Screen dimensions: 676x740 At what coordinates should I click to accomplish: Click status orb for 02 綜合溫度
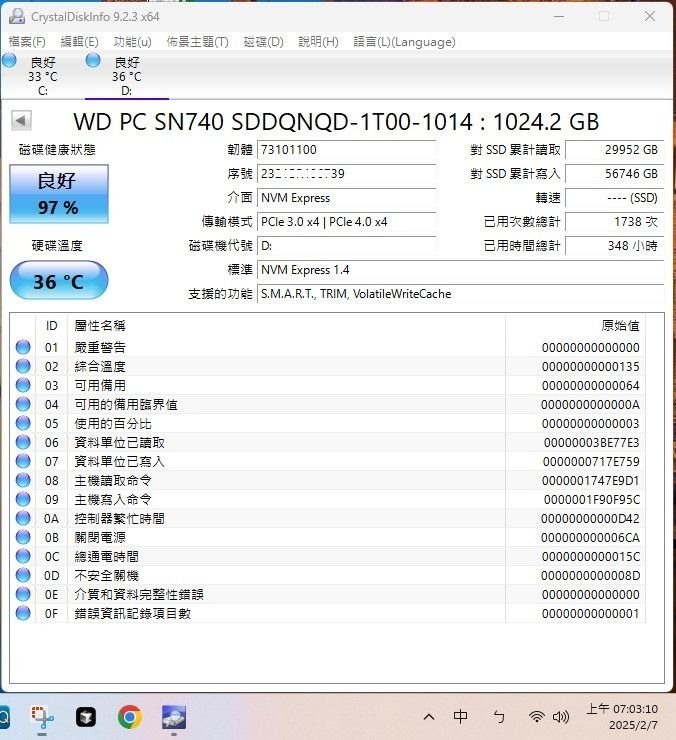[23, 366]
